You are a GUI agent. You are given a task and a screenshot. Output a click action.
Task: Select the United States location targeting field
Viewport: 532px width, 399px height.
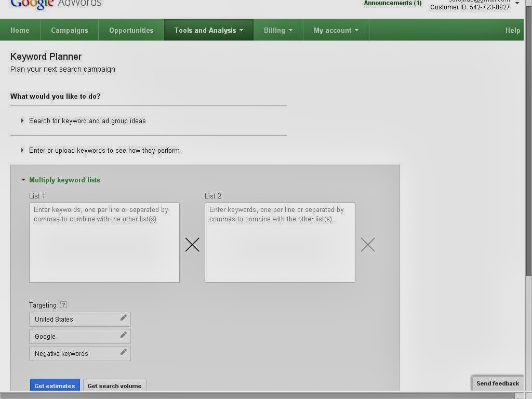tap(79, 320)
